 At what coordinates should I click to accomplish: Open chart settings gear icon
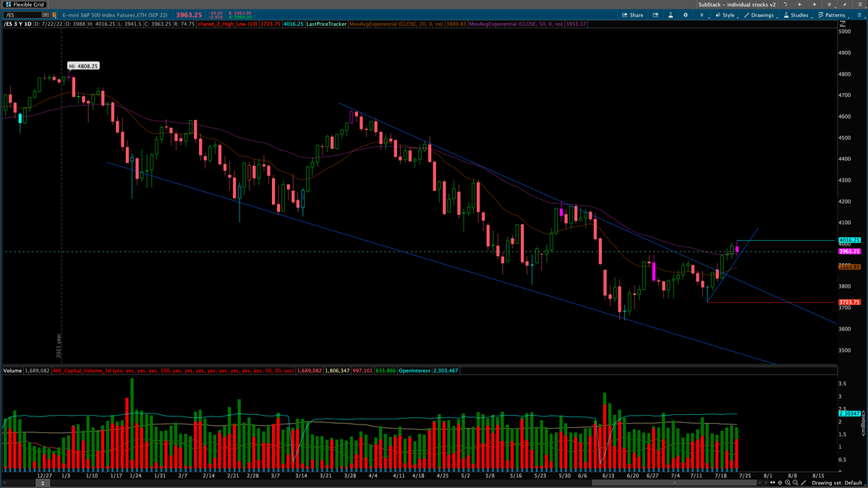pos(686,15)
